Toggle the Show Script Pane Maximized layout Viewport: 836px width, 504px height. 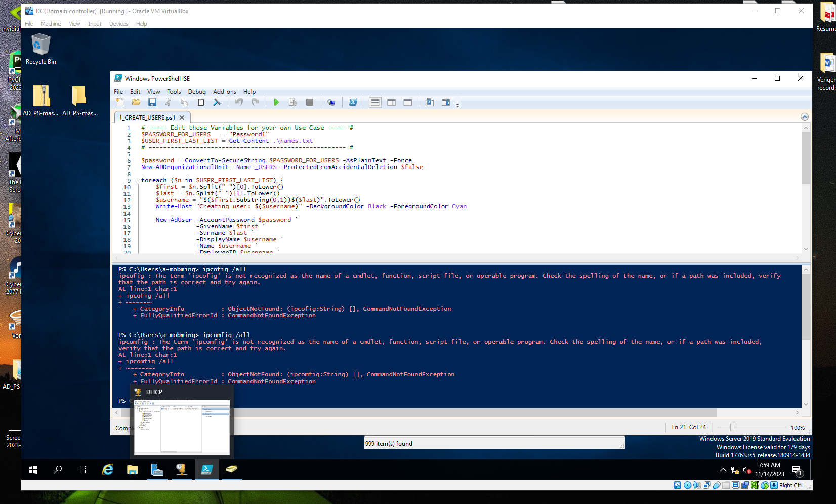(x=408, y=102)
